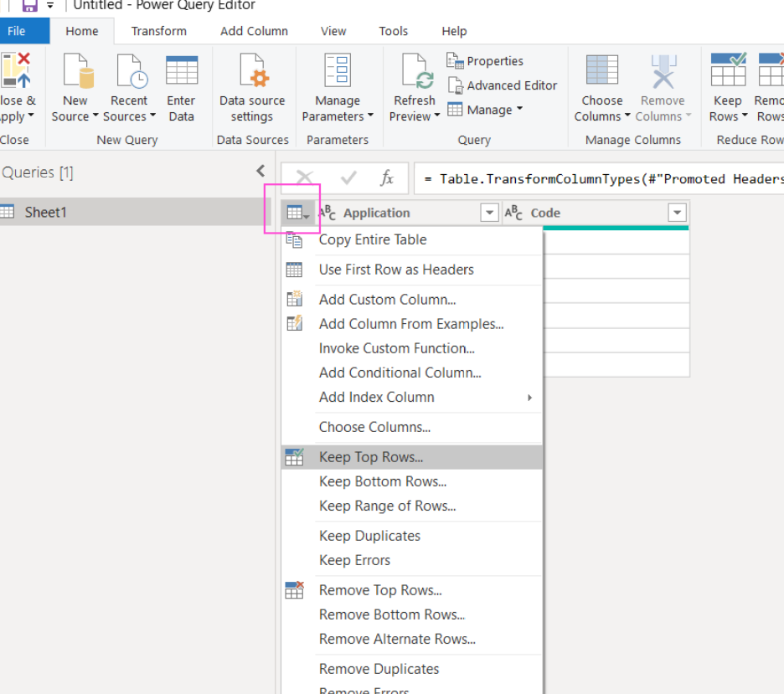
Task: Open the New Source dropdown arrow
Action: point(95,116)
